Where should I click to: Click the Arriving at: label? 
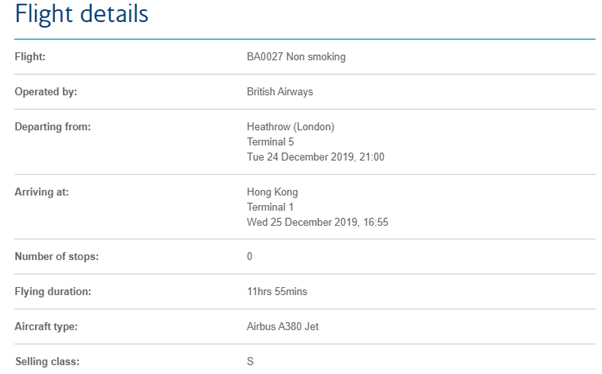41,192
